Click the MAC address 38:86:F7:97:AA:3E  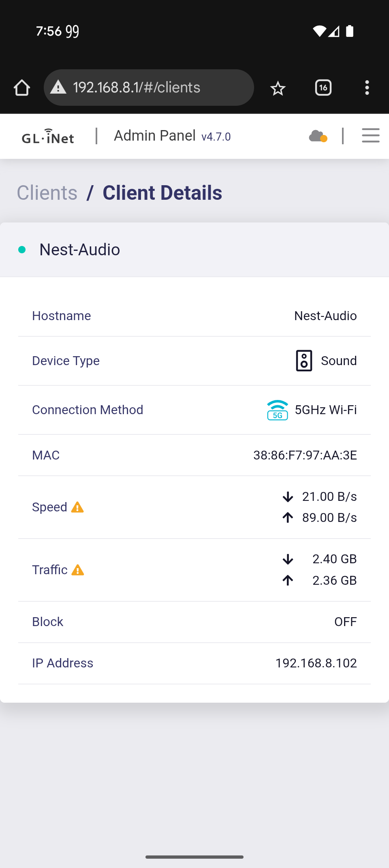(x=305, y=455)
